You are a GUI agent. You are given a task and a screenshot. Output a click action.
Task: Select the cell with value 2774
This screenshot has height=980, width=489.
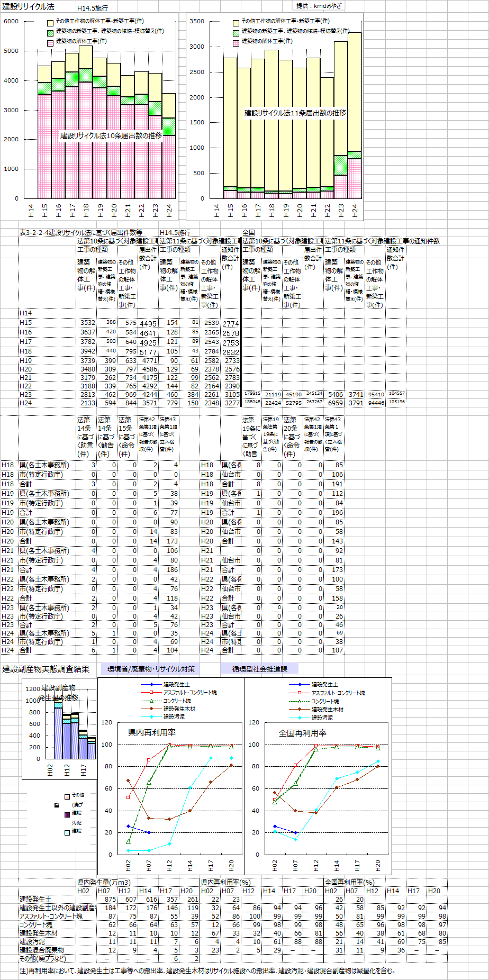(231, 323)
